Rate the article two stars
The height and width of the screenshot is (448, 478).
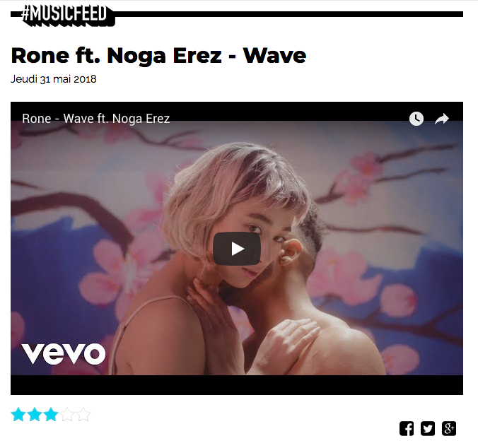[35, 415]
